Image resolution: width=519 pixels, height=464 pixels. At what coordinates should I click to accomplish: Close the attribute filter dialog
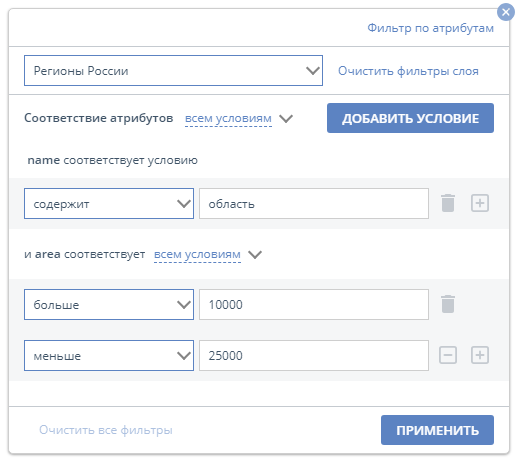(x=506, y=12)
